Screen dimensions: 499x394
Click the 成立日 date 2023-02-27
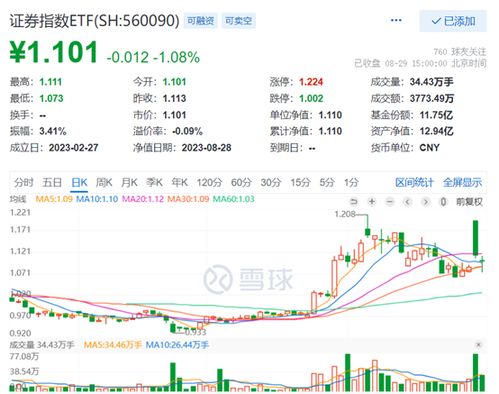(x=73, y=148)
